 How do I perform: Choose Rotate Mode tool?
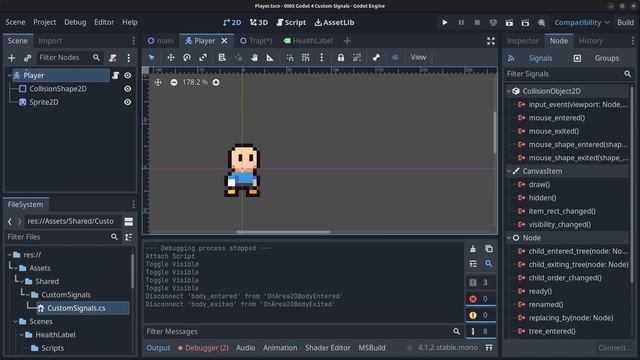coord(187,58)
